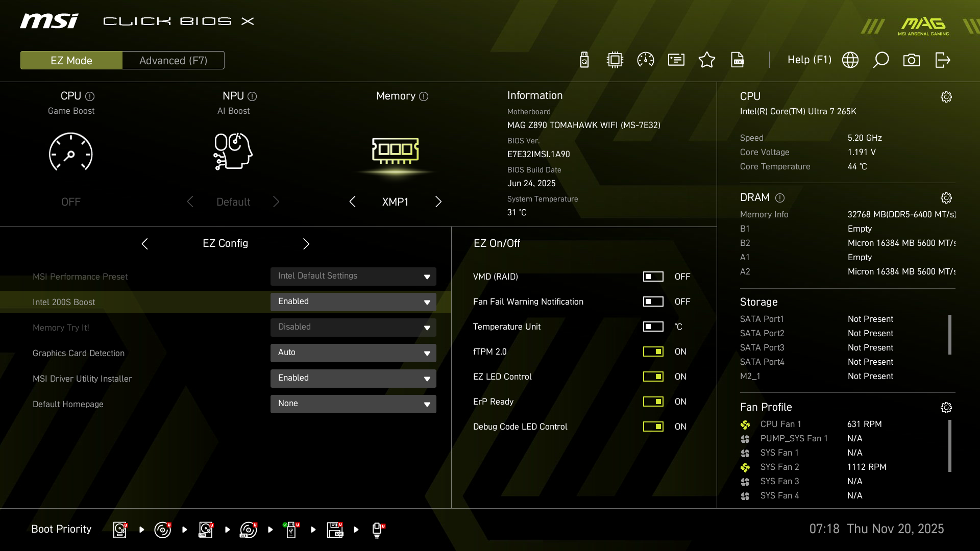Open the M-Flash BIOS update tool
This screenshot has height=551, width=980.
coord(584,60)
